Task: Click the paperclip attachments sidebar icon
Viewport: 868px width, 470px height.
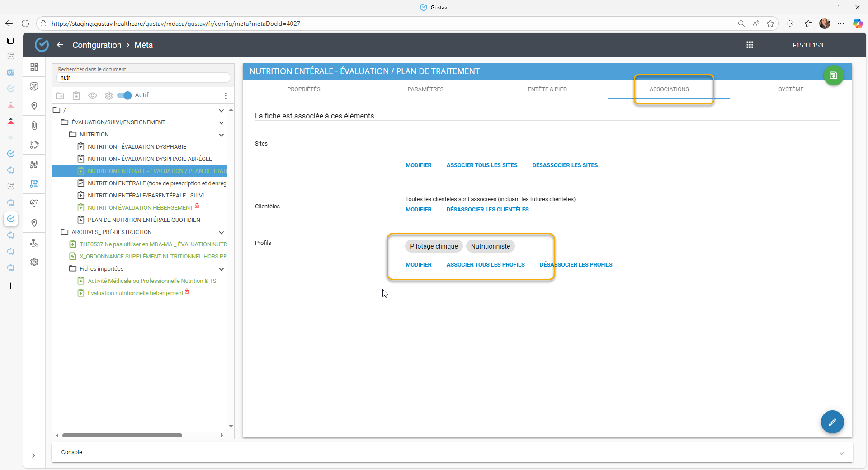Action: 34,126
